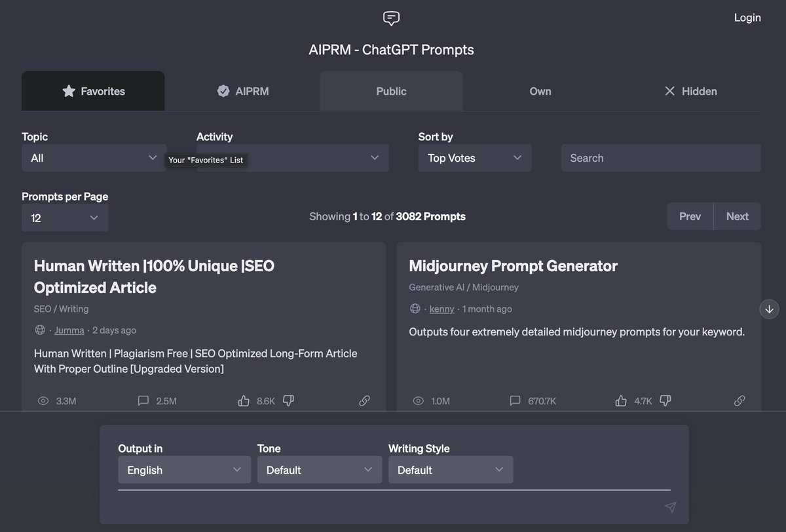Open the Own prompts tab

[x=540, y=91]
